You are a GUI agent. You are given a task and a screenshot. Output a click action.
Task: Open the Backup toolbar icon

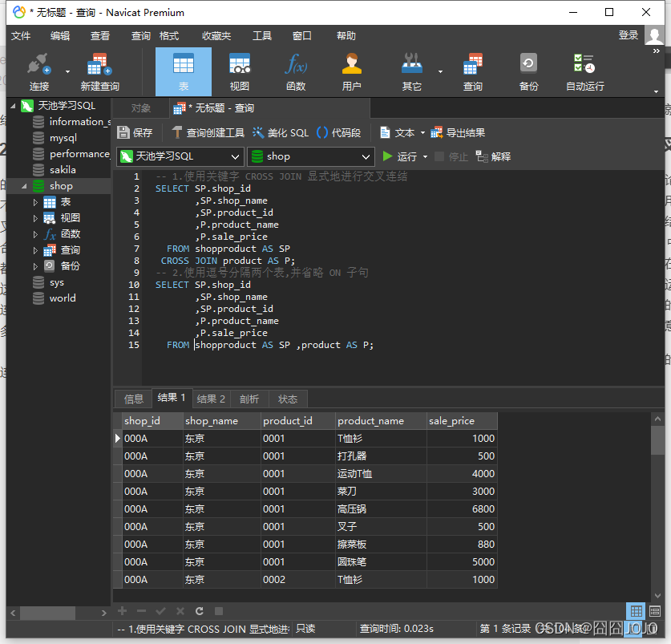[528, 72]
